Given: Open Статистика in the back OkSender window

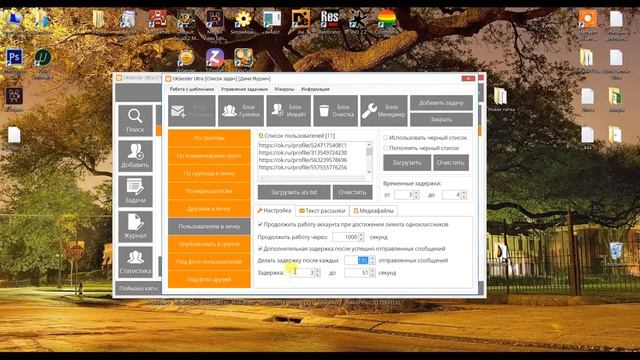Looking at the screenshot, I should 135,262.
